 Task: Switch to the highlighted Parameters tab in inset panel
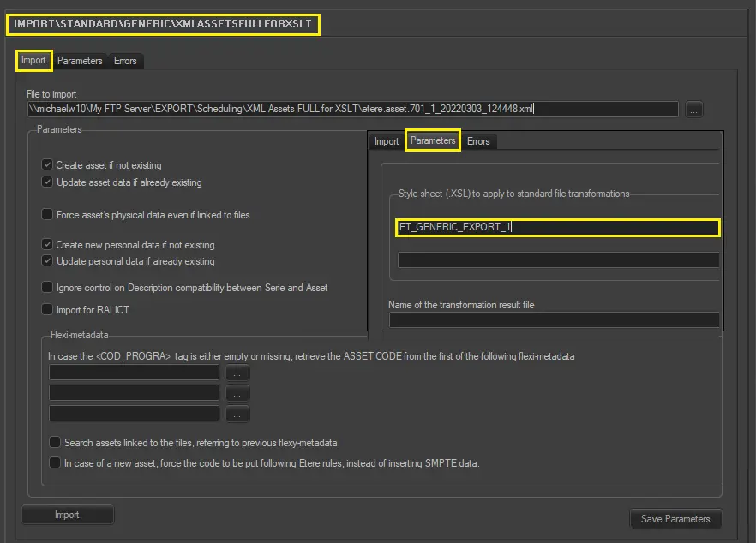click(x=433, y=140)
